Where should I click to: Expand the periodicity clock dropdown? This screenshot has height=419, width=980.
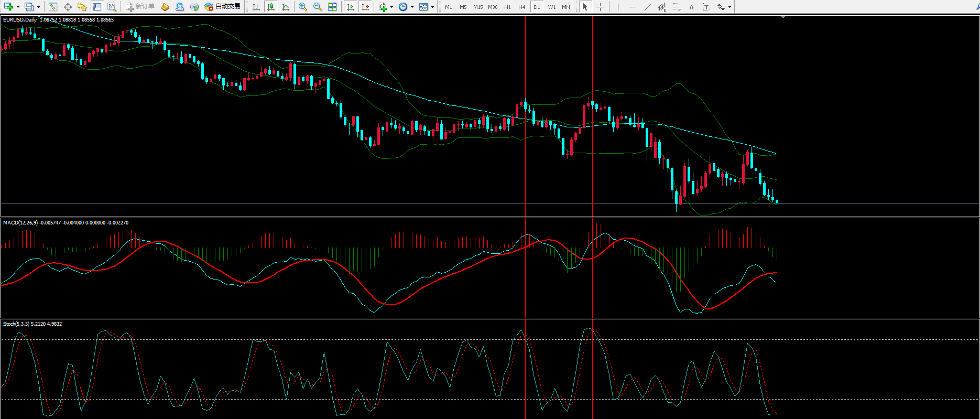coord(412,7)
